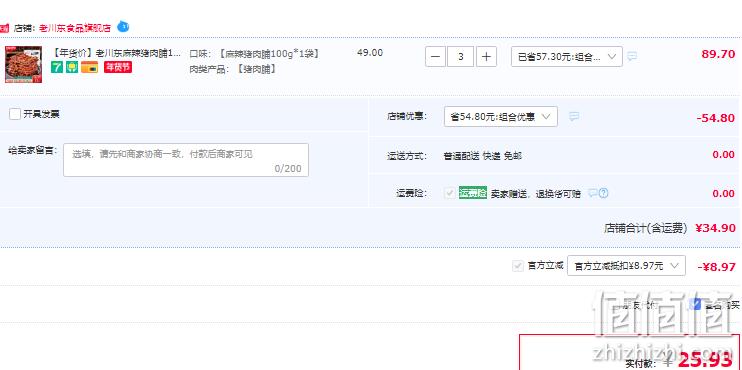Click the unit price 49.00
The width and height of the screenshot is (742, 370).
click(370, 53)
